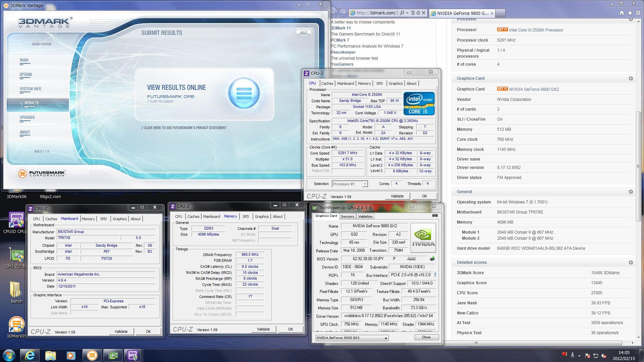Image resolution: width=644 pixels, height=362 pixels.
Task: Click OK in the CPU-Z Memory window
Action: [x=290, y=329]
